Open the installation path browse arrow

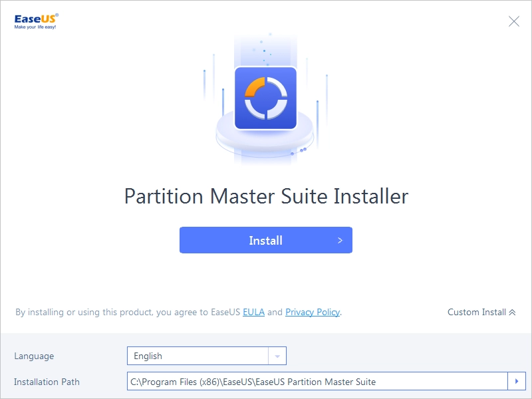(517, 382)
